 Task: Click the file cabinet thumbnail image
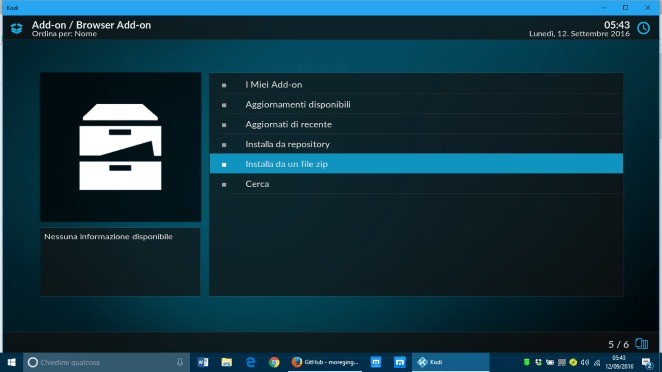[120, 147]
